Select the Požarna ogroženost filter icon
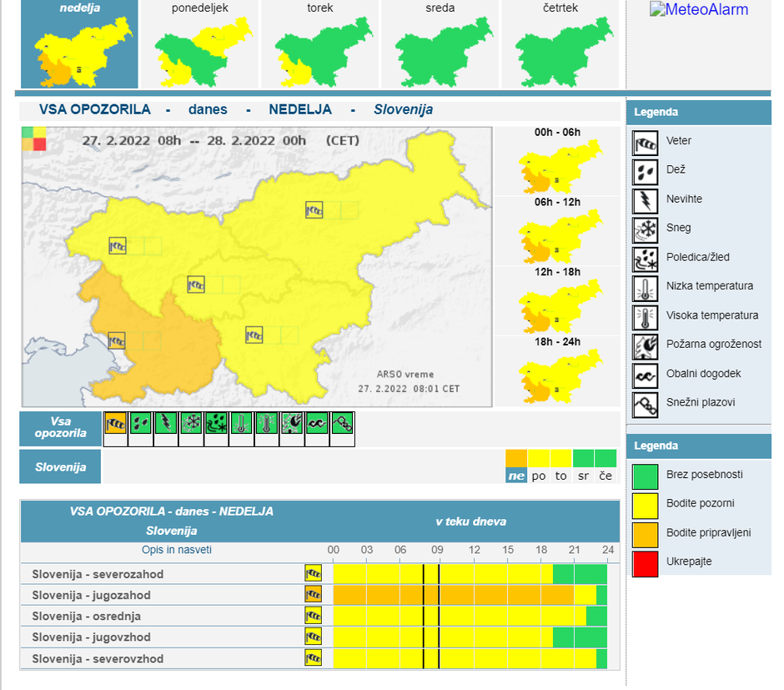Viewport: 784px width, 690px height. [291, 426]
